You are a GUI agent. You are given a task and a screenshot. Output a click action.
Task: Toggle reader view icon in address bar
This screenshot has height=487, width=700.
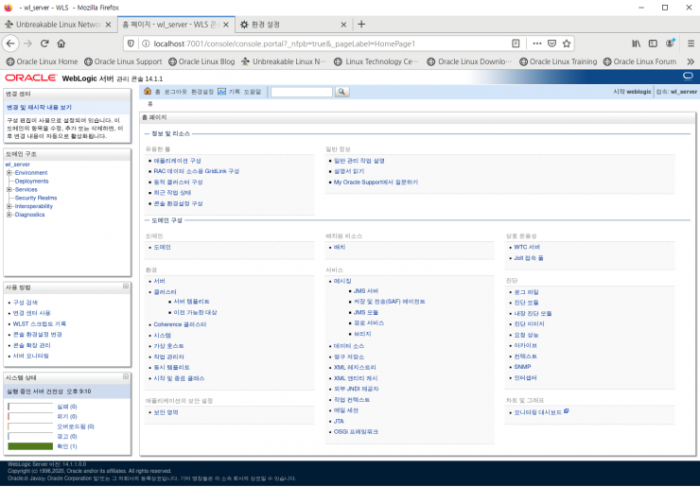tap(516, 43)
